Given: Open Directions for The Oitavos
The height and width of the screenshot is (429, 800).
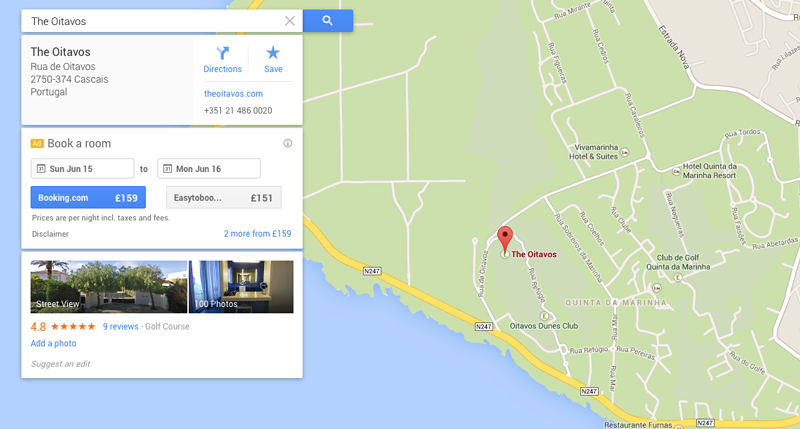Looking at the screenshot, I should pyautogui.click(x=222, y=60).
